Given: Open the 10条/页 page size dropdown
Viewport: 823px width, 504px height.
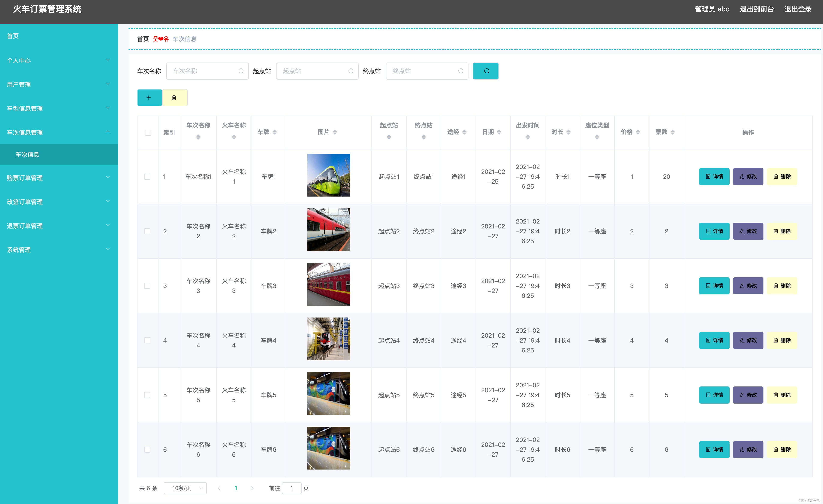Looking at the screenshot, I should tap(185, 488).
